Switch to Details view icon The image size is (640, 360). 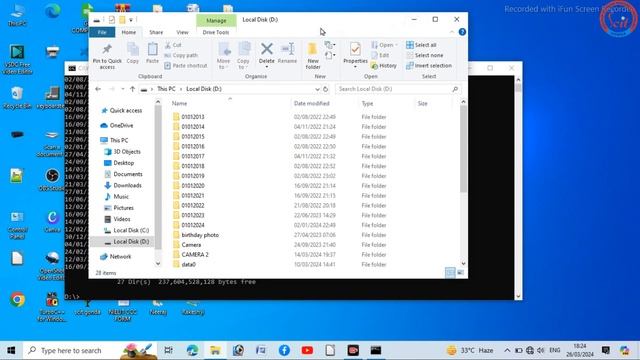coord(450,272)
